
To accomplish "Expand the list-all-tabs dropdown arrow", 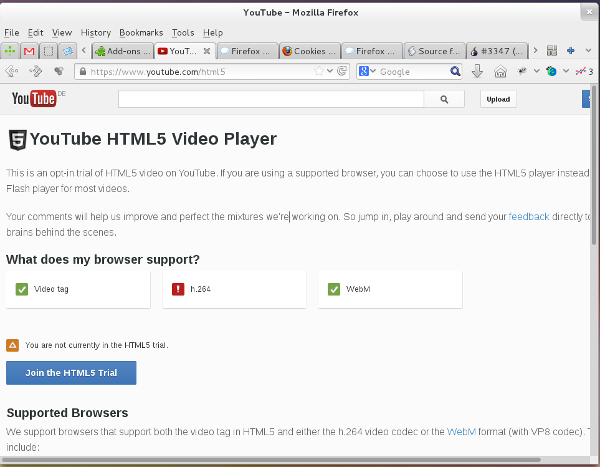I will pos(589,51).
